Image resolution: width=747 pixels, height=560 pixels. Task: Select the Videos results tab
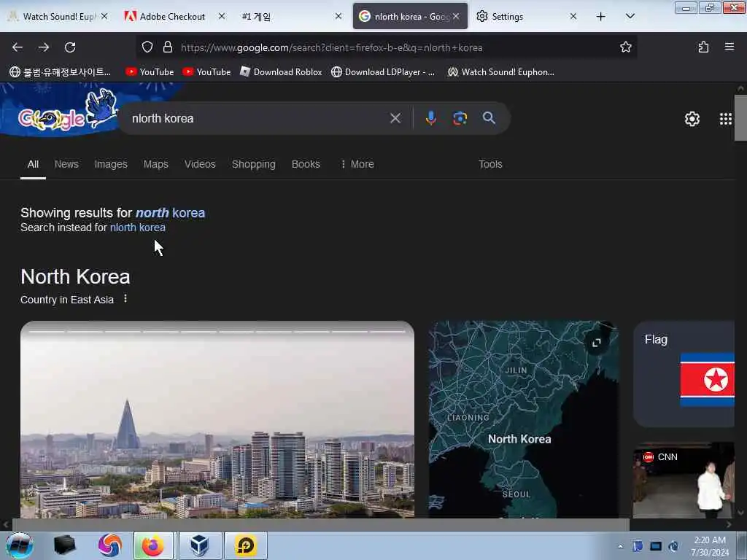pyautogui.click(x=200, y=164)
